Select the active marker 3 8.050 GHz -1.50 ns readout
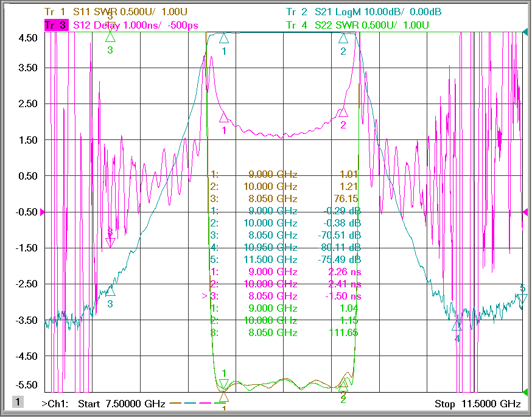 [x=282, y=296]
